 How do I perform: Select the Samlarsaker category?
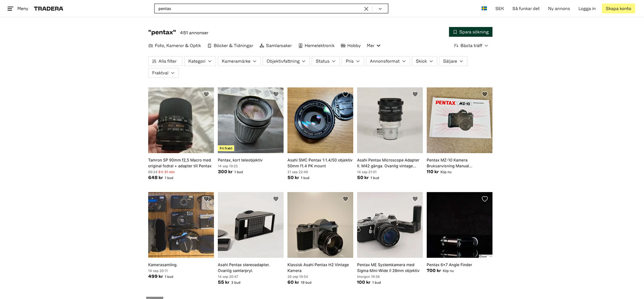point(276,45)
